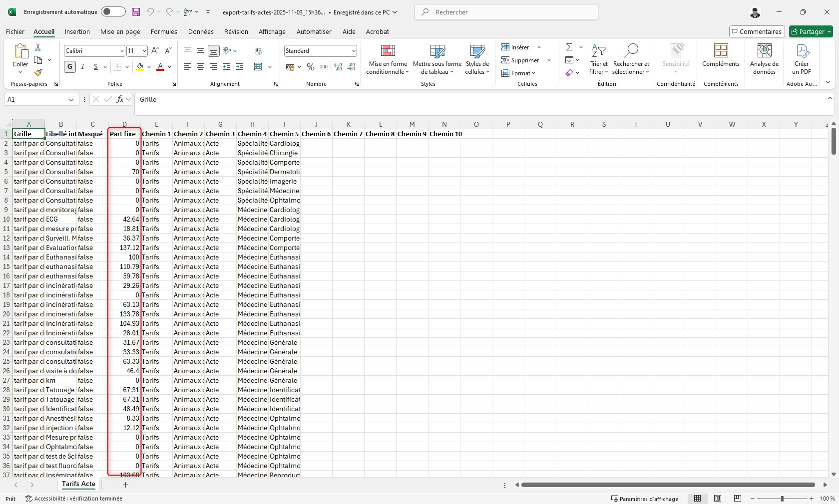Click the Format Painter brush icon

coord(38,73)
